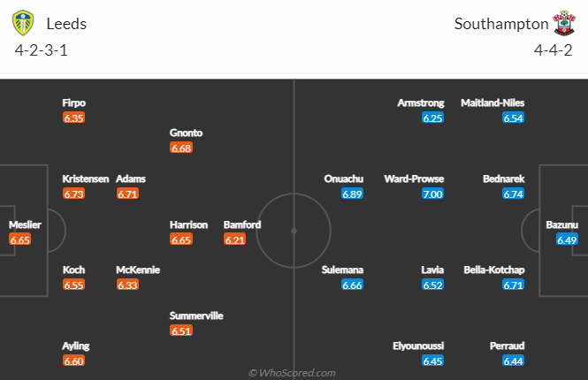Click the Leeds 4-2-3-1 formation label
The width and height of the screenshot is (588, 380).
coord(42,50)
